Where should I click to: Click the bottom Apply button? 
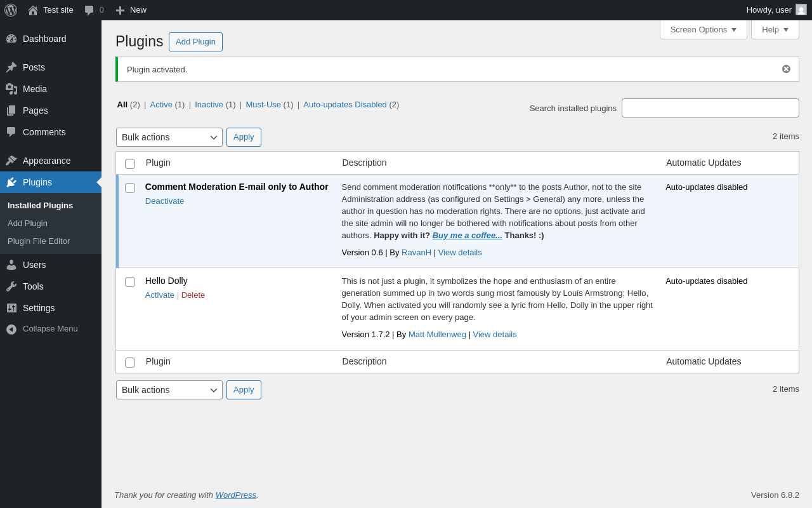(x=244, y=390)
